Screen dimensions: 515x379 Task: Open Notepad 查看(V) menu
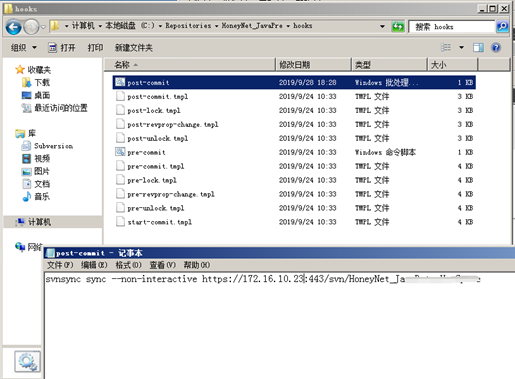click(162, 265)
